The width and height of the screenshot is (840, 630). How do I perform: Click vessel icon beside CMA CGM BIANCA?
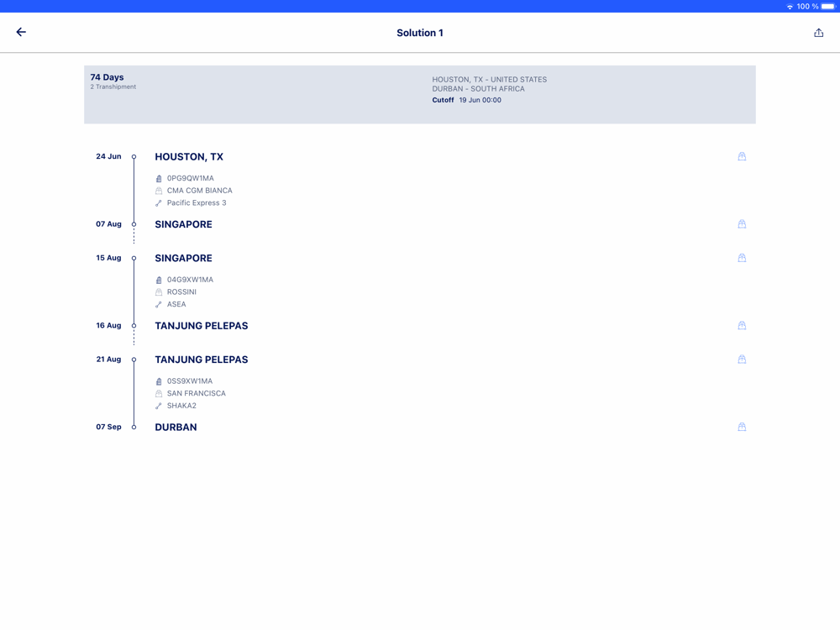[159, 191]
